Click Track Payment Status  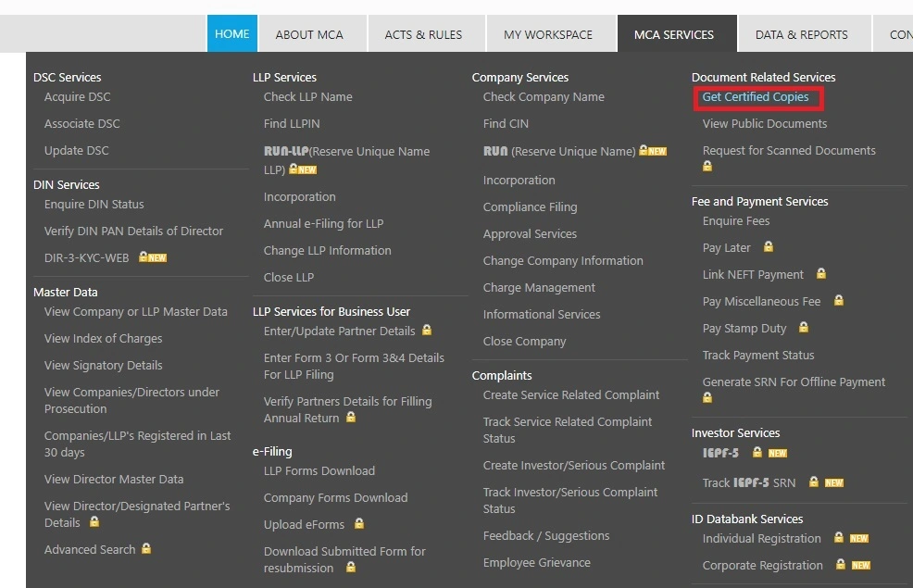point(759,355)
